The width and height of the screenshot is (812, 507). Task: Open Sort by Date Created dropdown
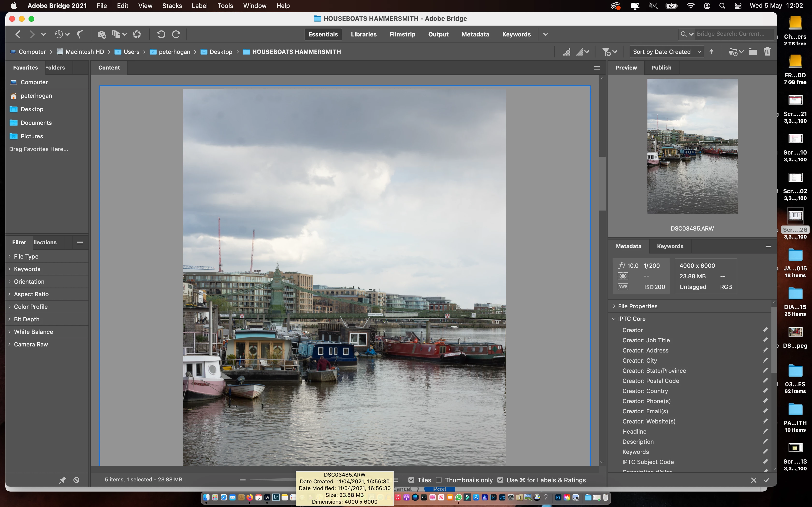click(666, 52)
